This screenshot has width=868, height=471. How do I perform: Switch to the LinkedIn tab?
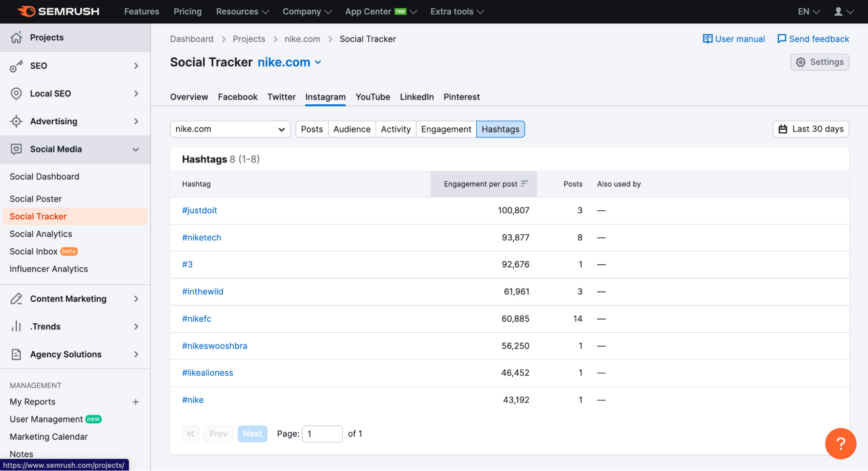(x=416, y=97)
